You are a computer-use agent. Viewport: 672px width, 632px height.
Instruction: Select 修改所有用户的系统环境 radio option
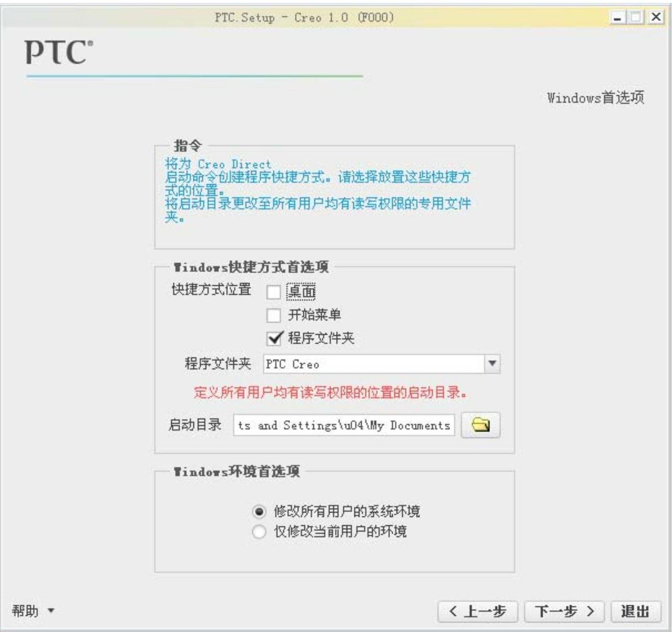[259, 512]
